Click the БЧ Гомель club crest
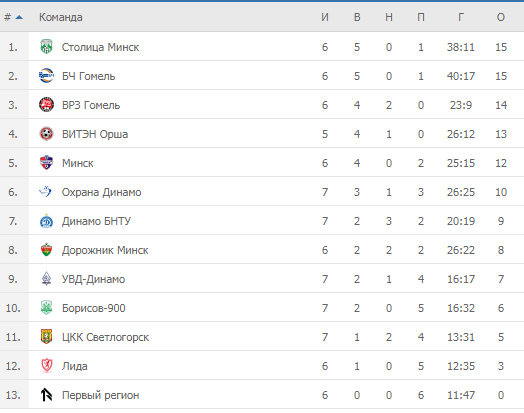The image size is (524, 413). click(46, 76)
